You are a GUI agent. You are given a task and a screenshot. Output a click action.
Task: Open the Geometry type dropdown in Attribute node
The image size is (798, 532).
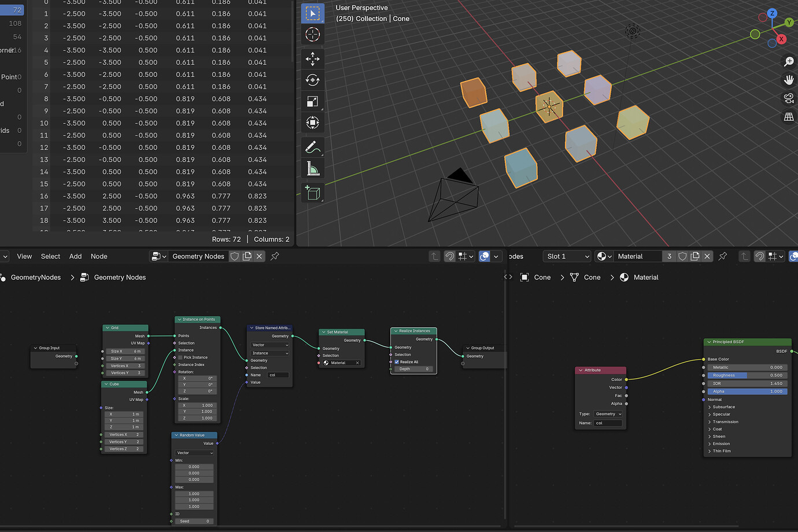point(608,414)
